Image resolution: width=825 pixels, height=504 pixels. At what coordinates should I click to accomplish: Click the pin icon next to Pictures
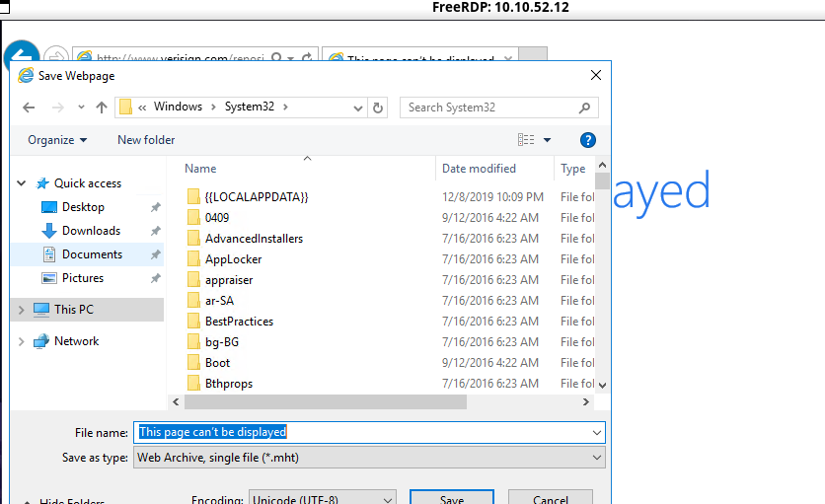(x=155, y=278)
